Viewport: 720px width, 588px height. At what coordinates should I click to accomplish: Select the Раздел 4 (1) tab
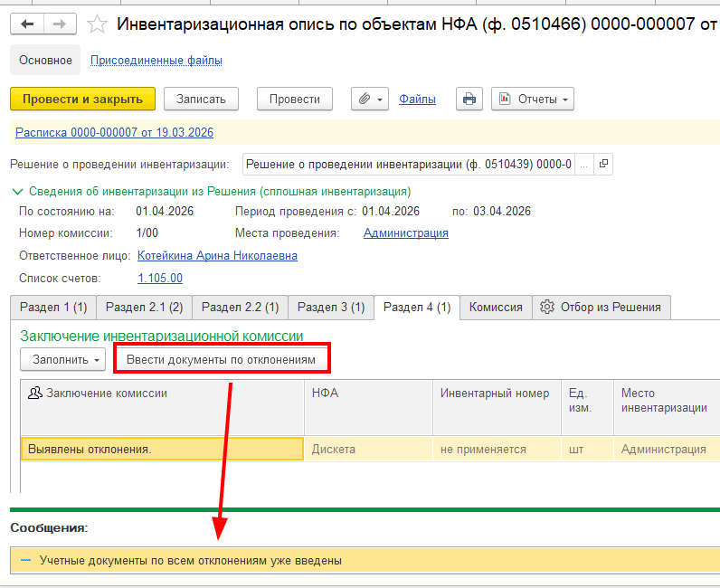[x=417, y=307]
